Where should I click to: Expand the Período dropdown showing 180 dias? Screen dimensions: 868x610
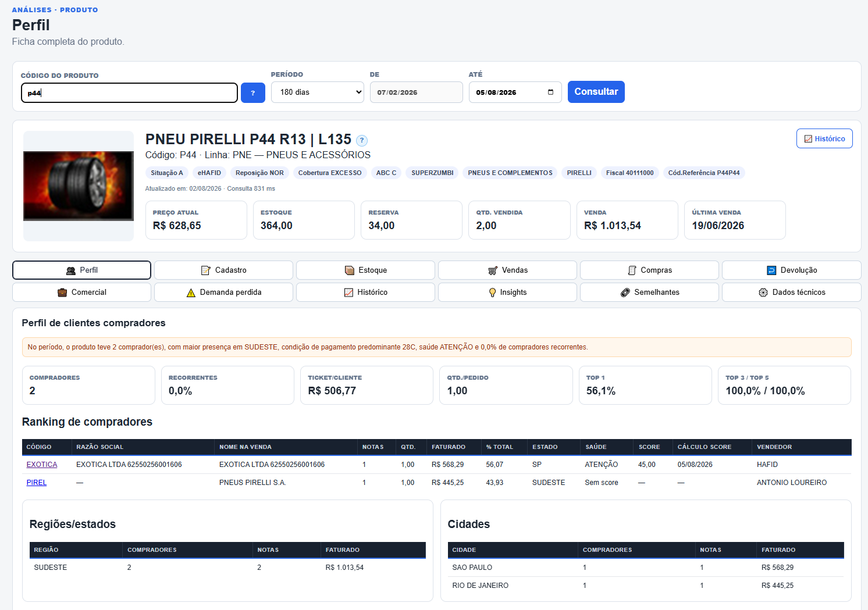coord(317,92)
